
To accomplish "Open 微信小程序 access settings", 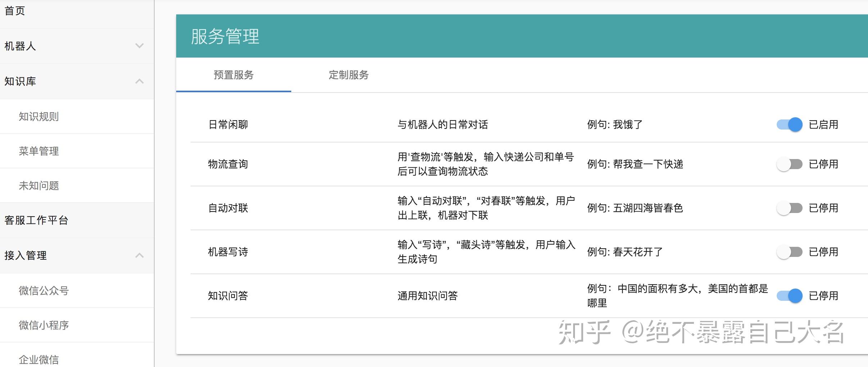I will (x=44, y=325).
